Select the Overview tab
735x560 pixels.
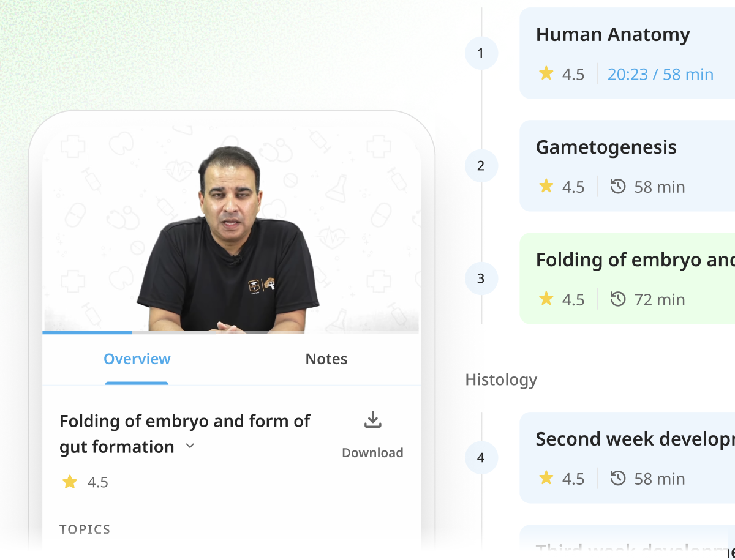[x=137, y=359]
